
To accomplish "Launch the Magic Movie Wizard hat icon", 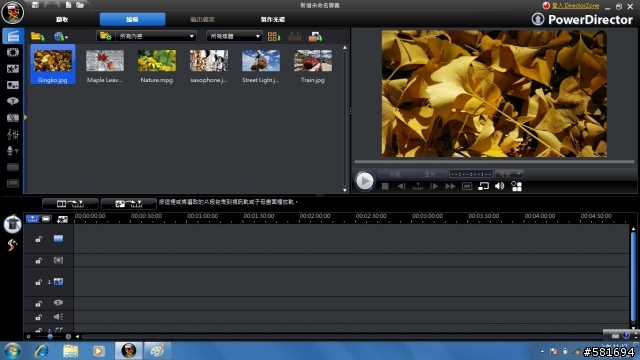I will [13, 224].
